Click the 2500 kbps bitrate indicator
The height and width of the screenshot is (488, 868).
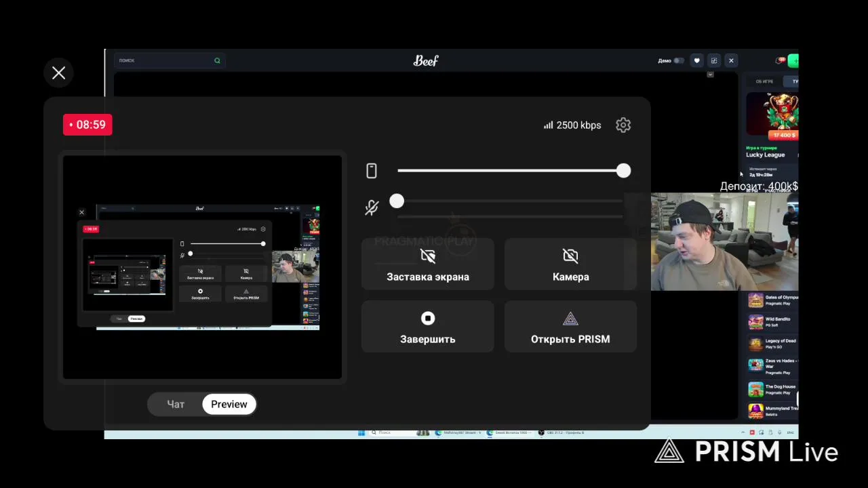coord(572,125)
